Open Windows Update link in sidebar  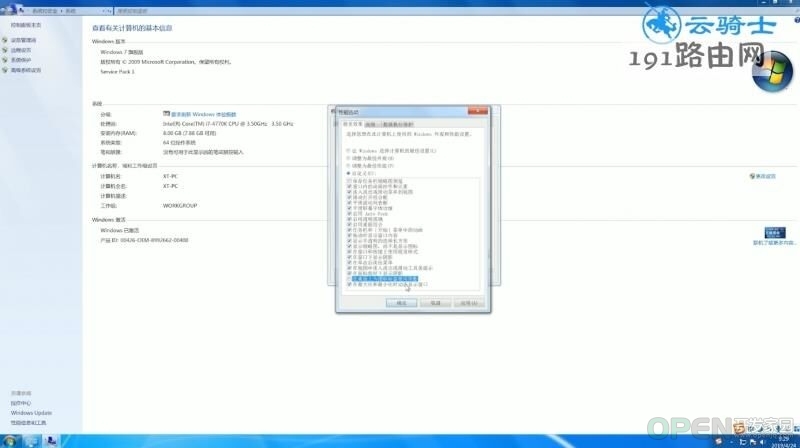coord(31,413)
